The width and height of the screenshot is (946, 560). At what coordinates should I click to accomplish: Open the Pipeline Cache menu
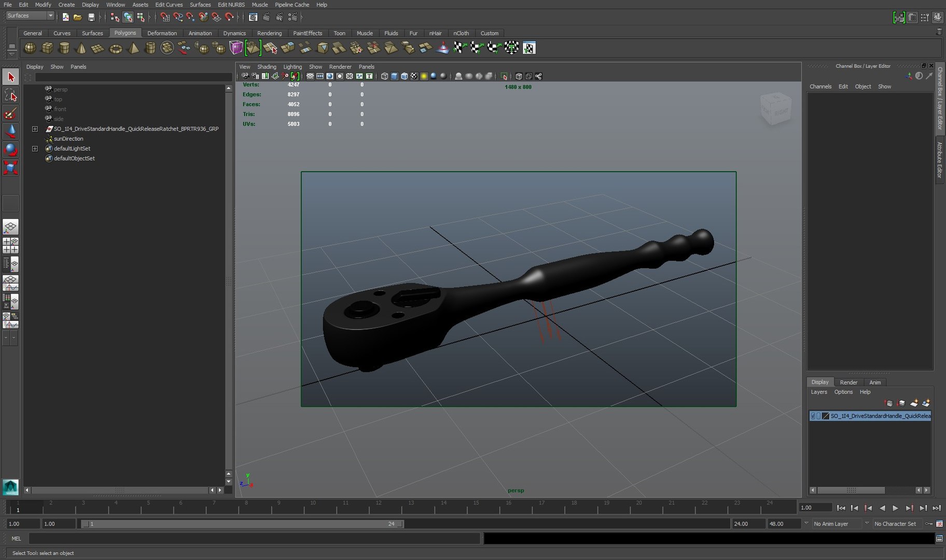point(292,5)
